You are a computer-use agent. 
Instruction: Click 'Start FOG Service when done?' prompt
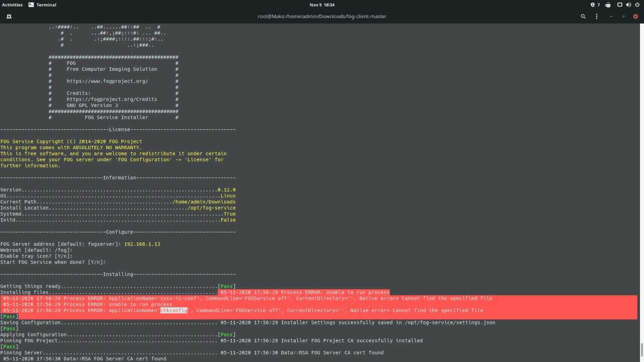(53, 262)
